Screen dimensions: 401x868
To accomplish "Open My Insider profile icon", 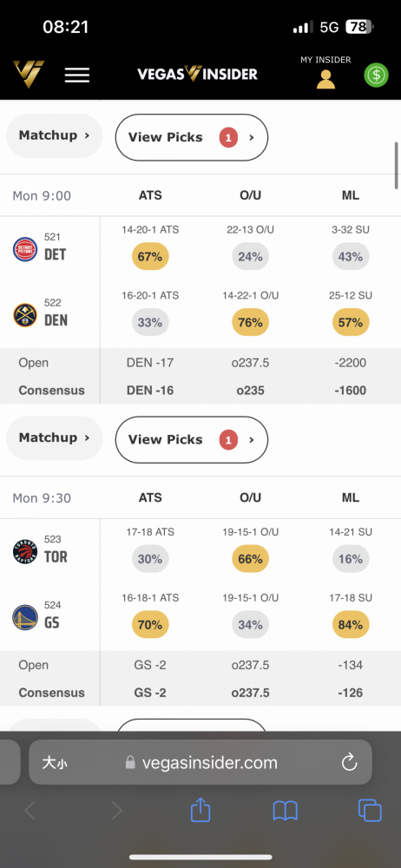I will point(325,79).
